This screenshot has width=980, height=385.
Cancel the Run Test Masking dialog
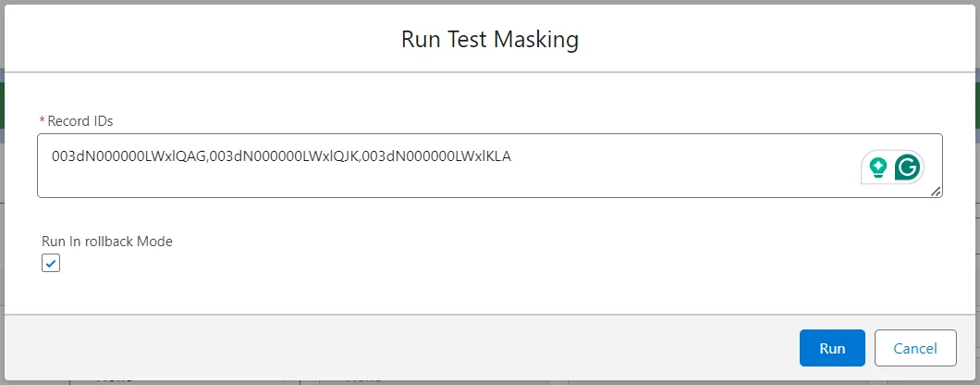click(x=914, y=348)
